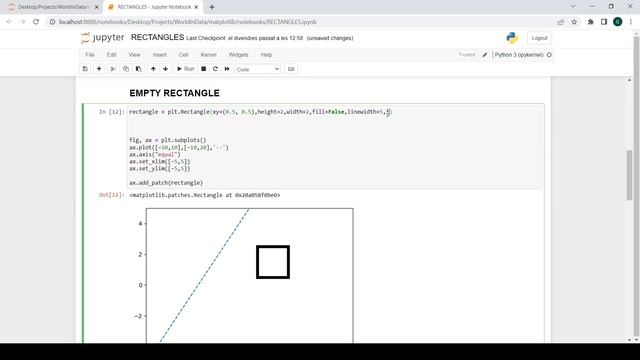
Task: Open the tab search chevron
Action: point(573,7)
